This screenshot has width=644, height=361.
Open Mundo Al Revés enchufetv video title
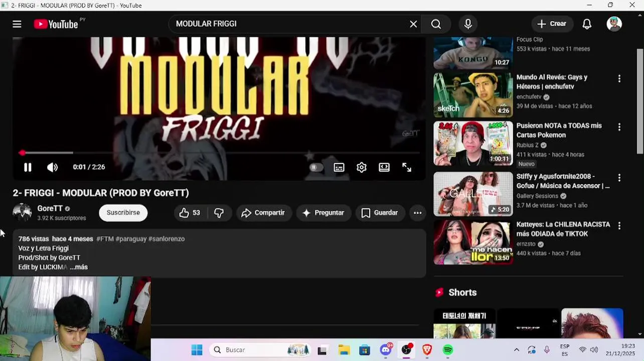552,82
